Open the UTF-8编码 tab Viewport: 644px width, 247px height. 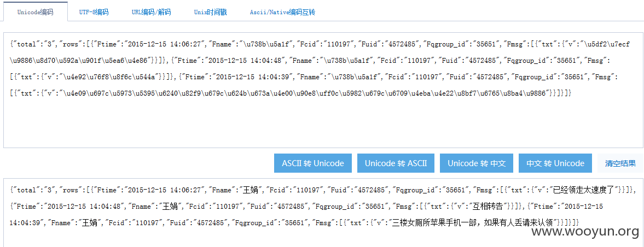point(94,12)
